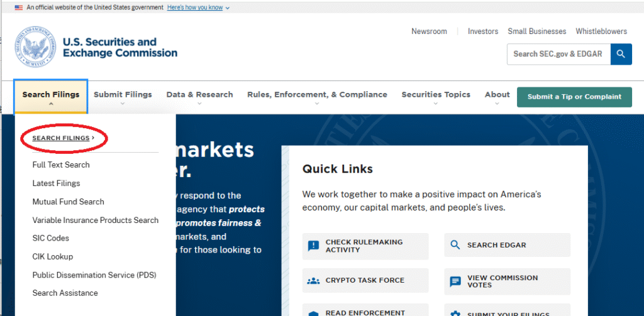Open the Small Businesses link

[x=537, y=31]
